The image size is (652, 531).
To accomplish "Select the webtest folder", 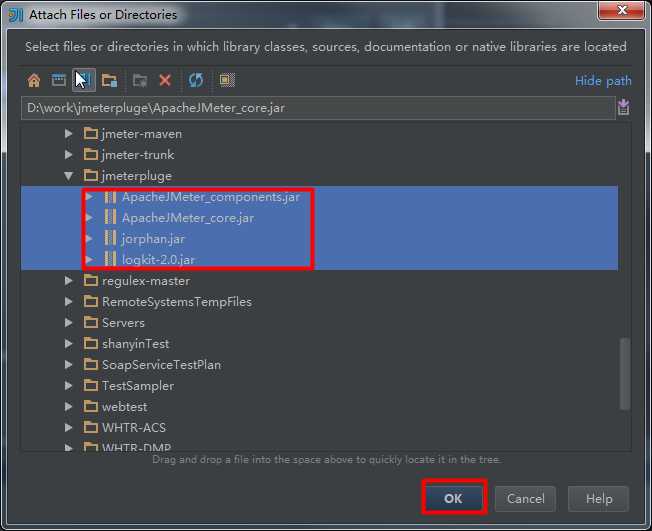I will pyautogui.click(x=116, y=407).
